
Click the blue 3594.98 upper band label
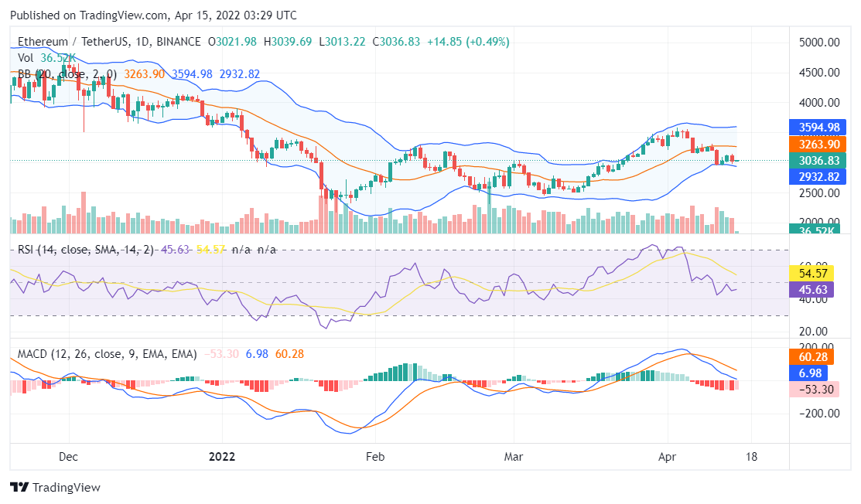[818, 127]
